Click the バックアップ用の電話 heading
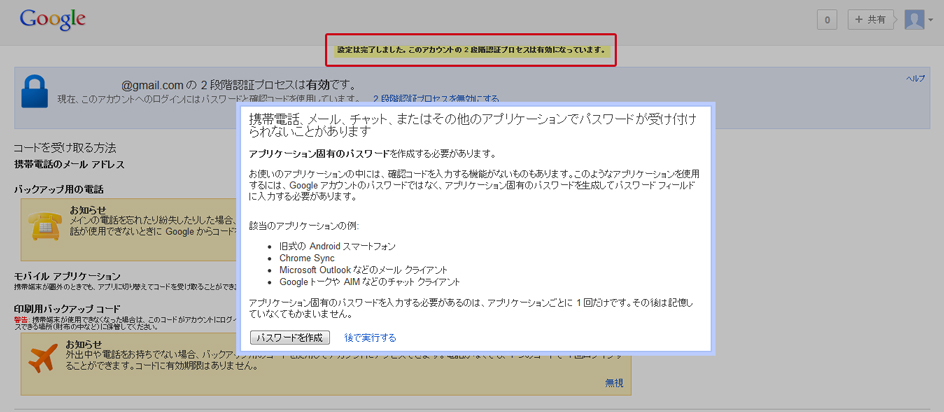Image resolution: width=944 pixels, height=412 pixels. tap(59, 190)
